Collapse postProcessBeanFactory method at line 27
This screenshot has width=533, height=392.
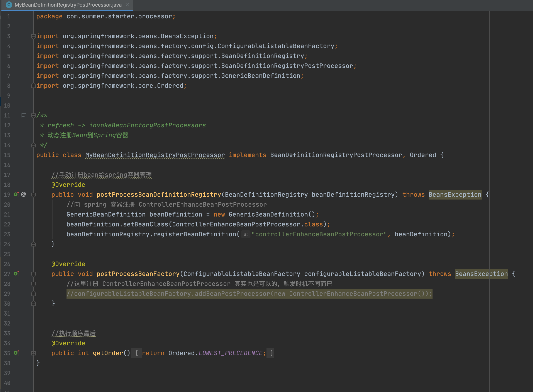(33, 274)
